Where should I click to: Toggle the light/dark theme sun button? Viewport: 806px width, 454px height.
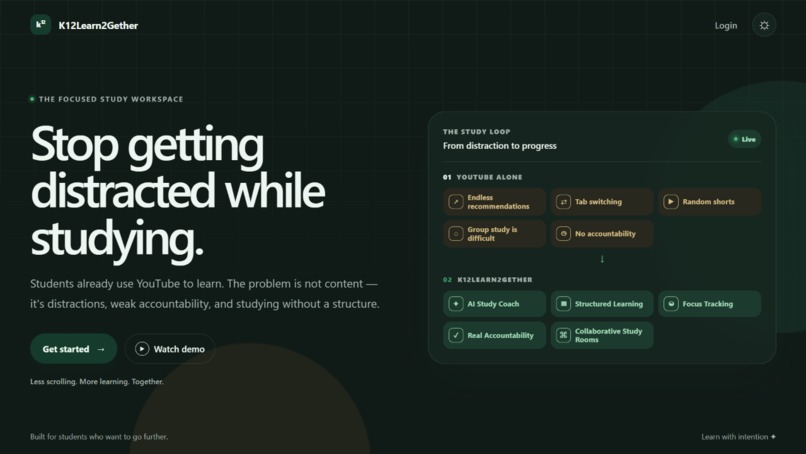[764, 25]
